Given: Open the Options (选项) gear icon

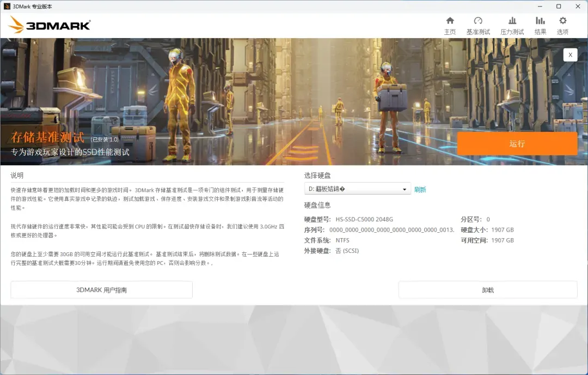Looking at the screenshot, I should (x=562, y=21).
